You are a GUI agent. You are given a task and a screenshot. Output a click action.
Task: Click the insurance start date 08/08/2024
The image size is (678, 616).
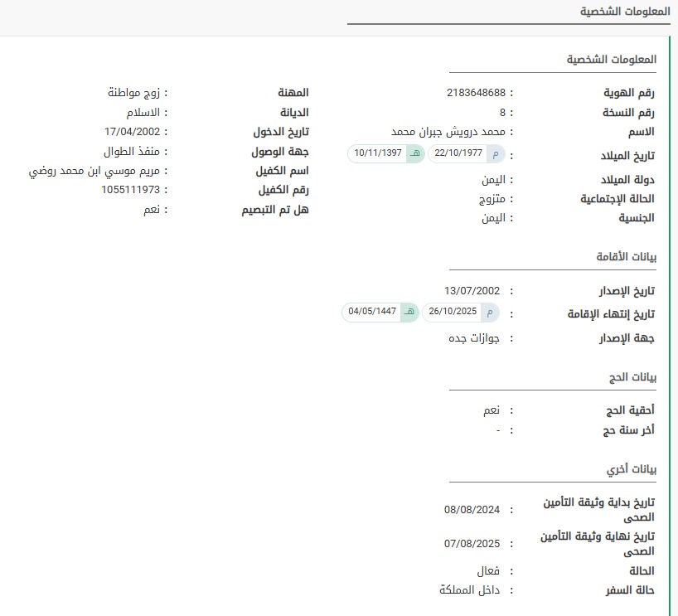[x=472, y=510]
